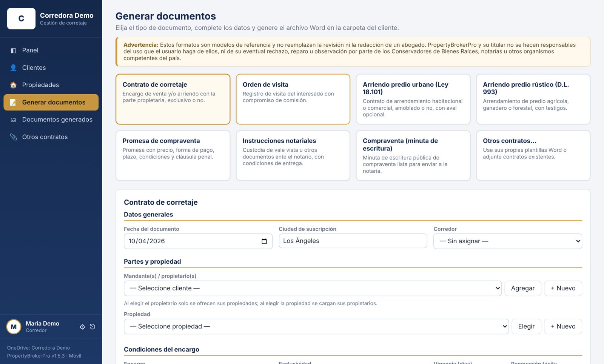Select the Contrato de corretaje card
604x364 pixels.
click(x=173, y=99)
